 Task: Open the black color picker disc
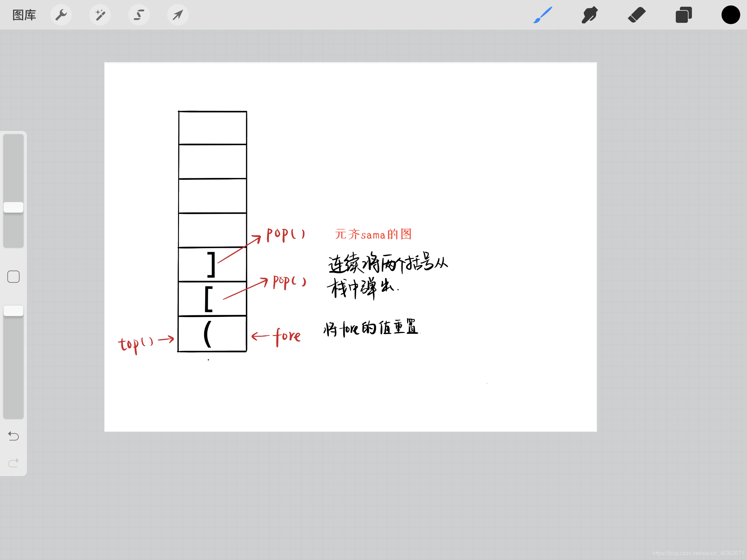tap(731, 15)
